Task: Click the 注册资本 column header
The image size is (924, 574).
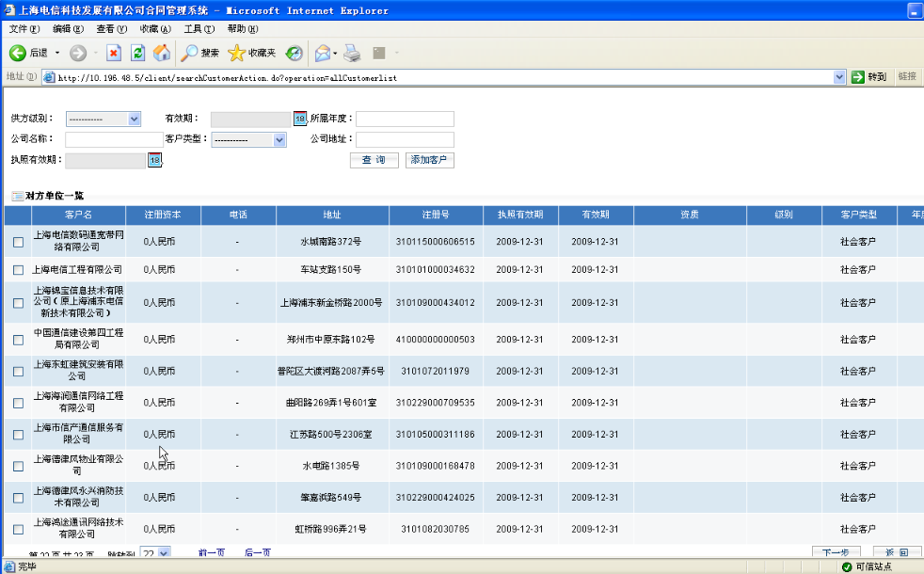Action: [163, 215]
